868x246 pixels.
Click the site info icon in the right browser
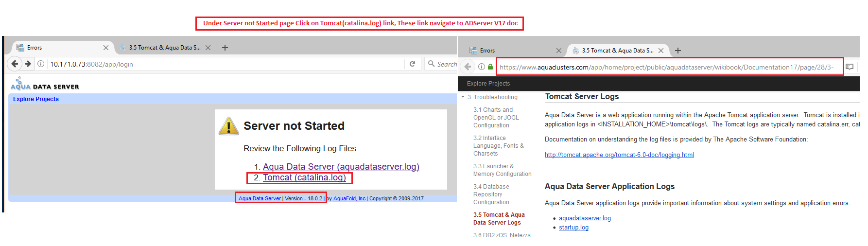[x=482, y=67]
